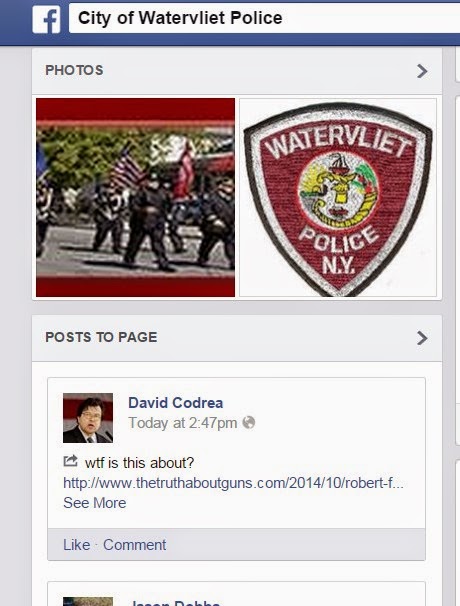Click the share arrow icon beside 'wtf is this about?'
The image size is (460, 606).
[70, 461]
